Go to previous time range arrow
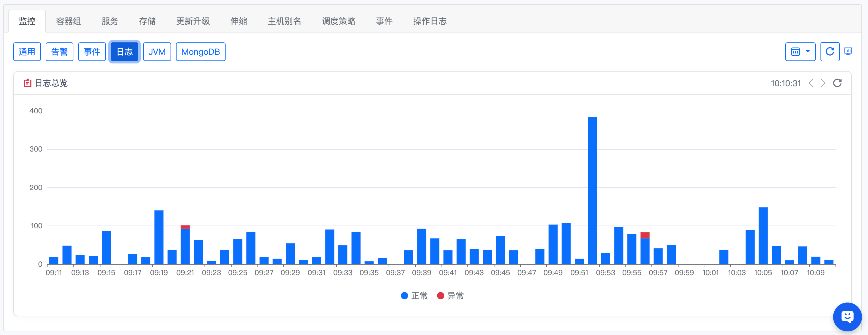The image size is (868, 335). pos(811,83)
